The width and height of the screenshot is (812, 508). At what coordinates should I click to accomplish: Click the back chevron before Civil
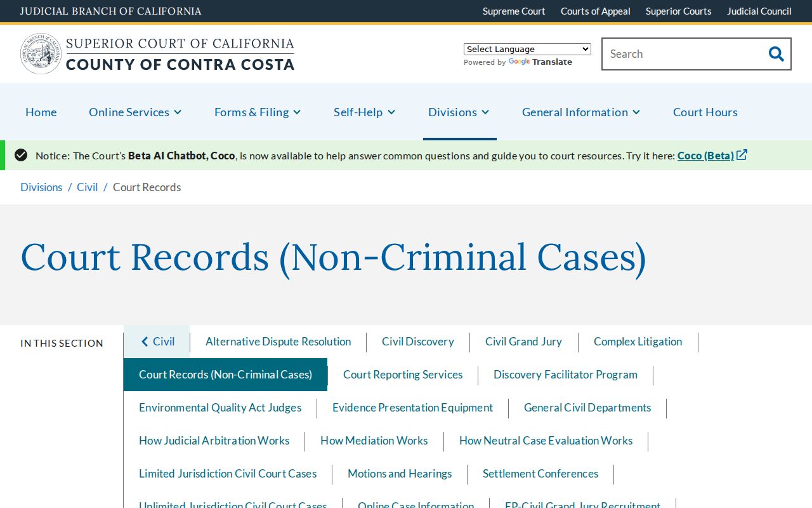(x=145, y=342)
